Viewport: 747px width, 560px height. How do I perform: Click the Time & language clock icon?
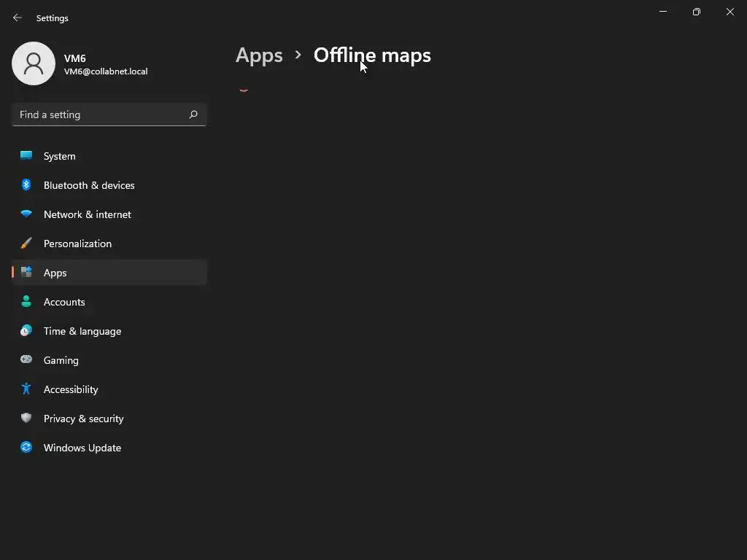coord(26,331)
